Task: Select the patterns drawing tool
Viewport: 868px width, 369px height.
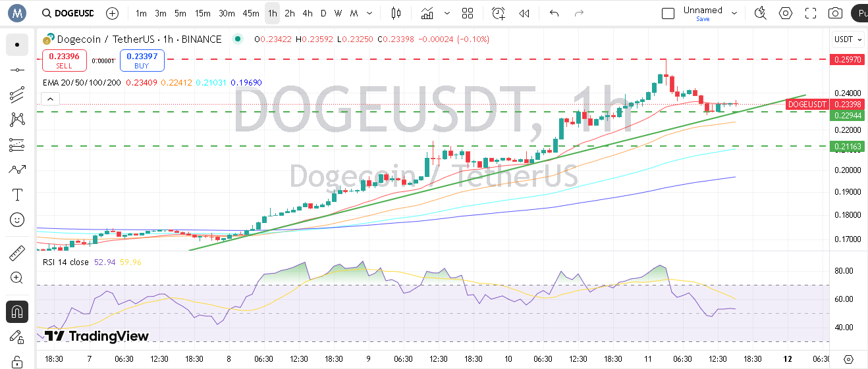Action: tap(17, 120)
